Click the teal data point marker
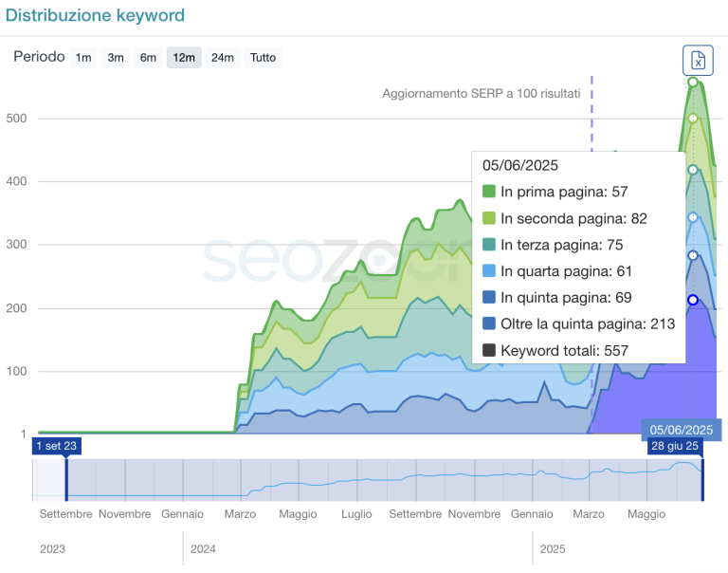The width and height of the screenshot is (728, 573). point(693,170)
